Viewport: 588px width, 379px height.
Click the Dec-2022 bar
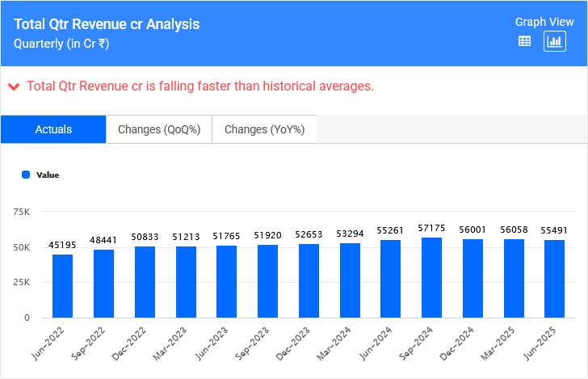(145, 282)
